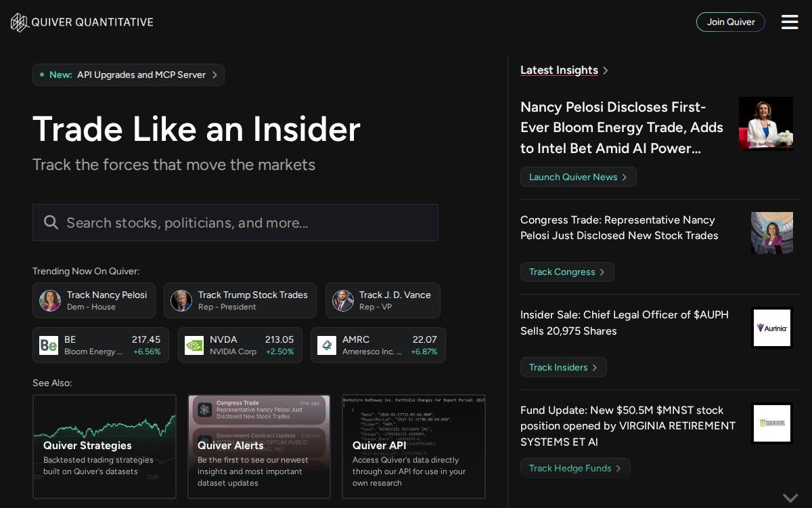
Task: Expand the scroll-down chevron in Latest Insights
Action: point(790,498)
